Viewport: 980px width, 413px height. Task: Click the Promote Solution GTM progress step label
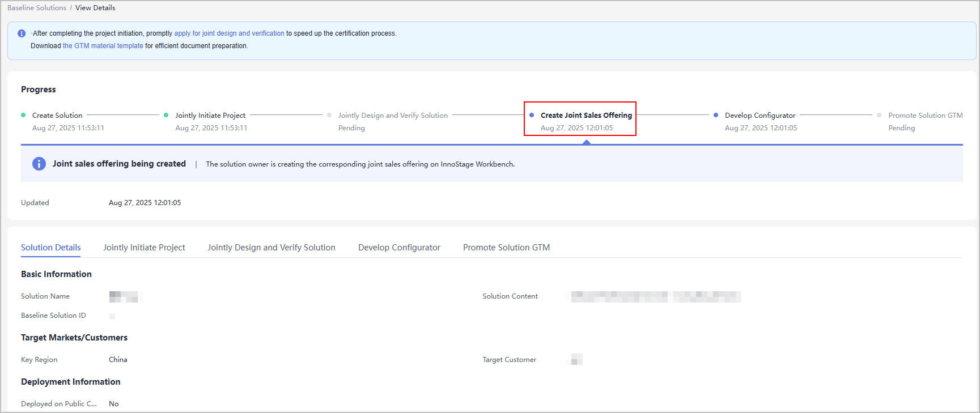coord(925,116)
